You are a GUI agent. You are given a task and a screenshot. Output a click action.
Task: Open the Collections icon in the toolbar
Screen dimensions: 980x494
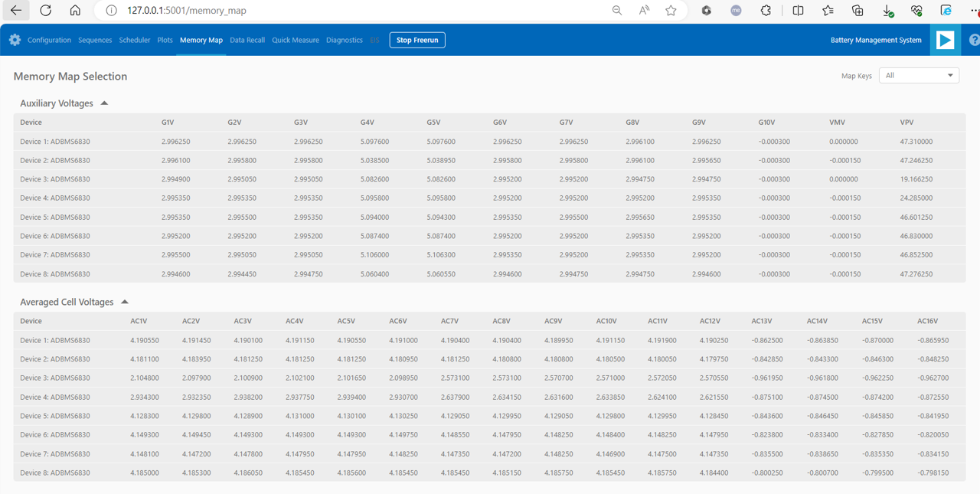click(857, 11)
